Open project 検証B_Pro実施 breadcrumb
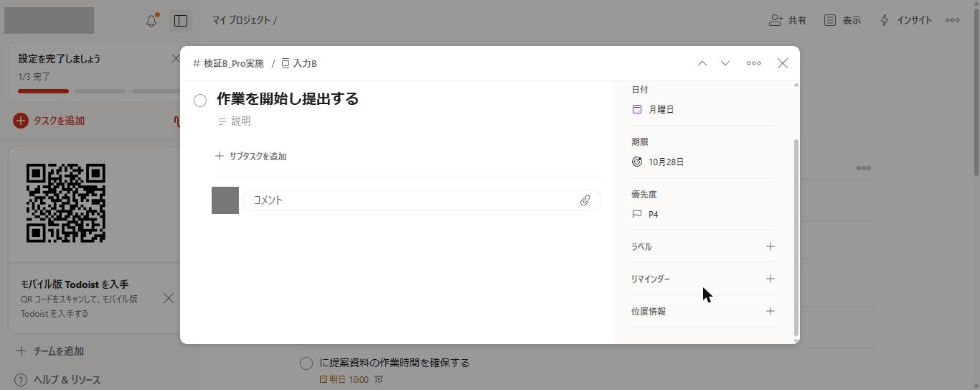The width and height of the screenshot is (980, 390). (228, 63)
